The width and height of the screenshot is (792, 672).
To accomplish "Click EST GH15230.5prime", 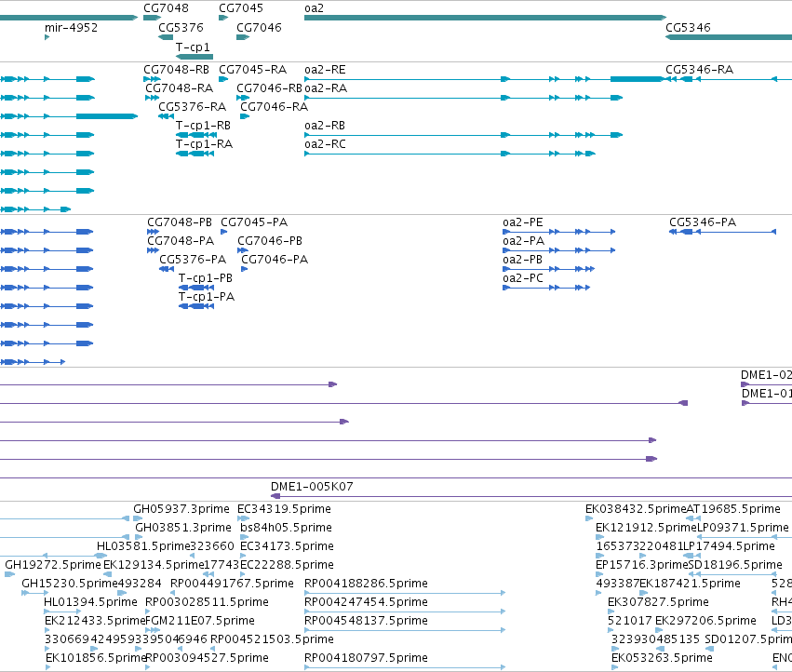I will point(70,584).
